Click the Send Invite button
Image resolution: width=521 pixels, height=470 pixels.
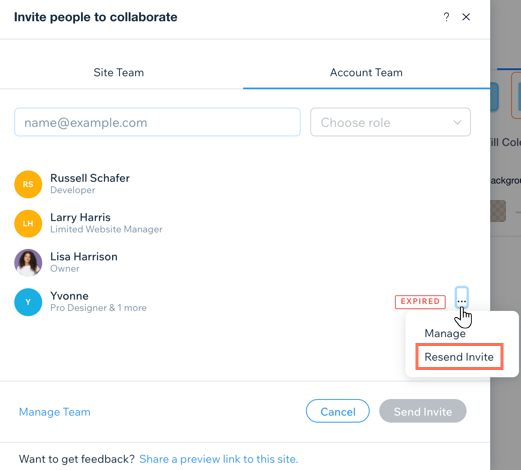(423, 411)
